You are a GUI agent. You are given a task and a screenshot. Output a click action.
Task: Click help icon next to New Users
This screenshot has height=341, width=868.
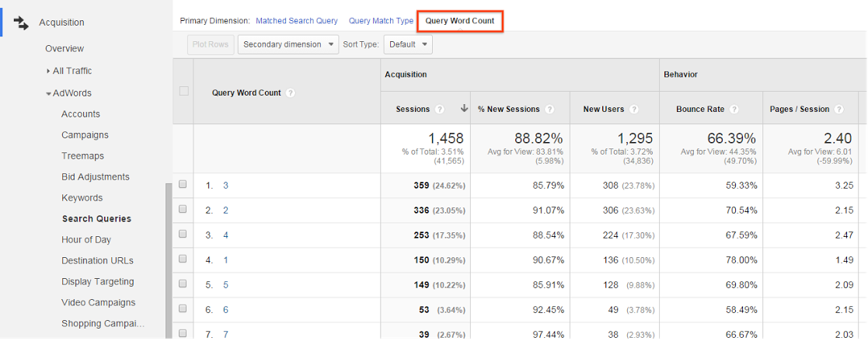(634, 110)
